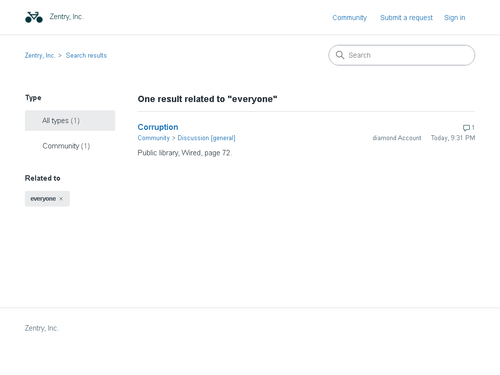
Task: Open the Corruption search result
Action: pyautogui.click(x=158, y=127)
